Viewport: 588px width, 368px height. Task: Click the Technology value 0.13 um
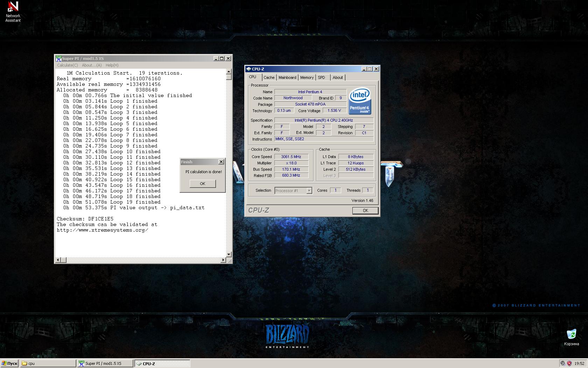coord(284,111)
